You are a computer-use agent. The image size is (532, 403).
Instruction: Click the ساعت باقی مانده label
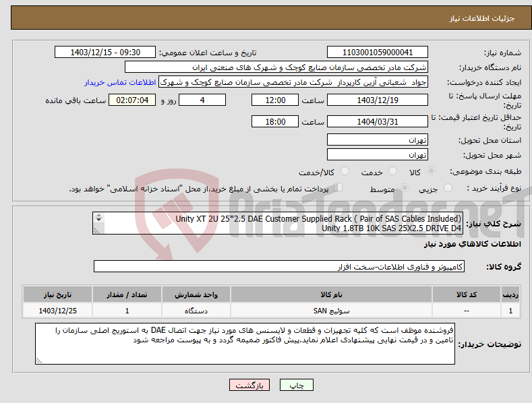pyautogui.click(x=76, y=101)
